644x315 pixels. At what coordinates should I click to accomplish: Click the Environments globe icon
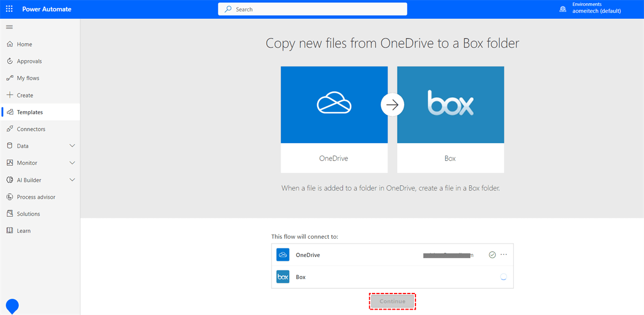[x=563, y=9]
